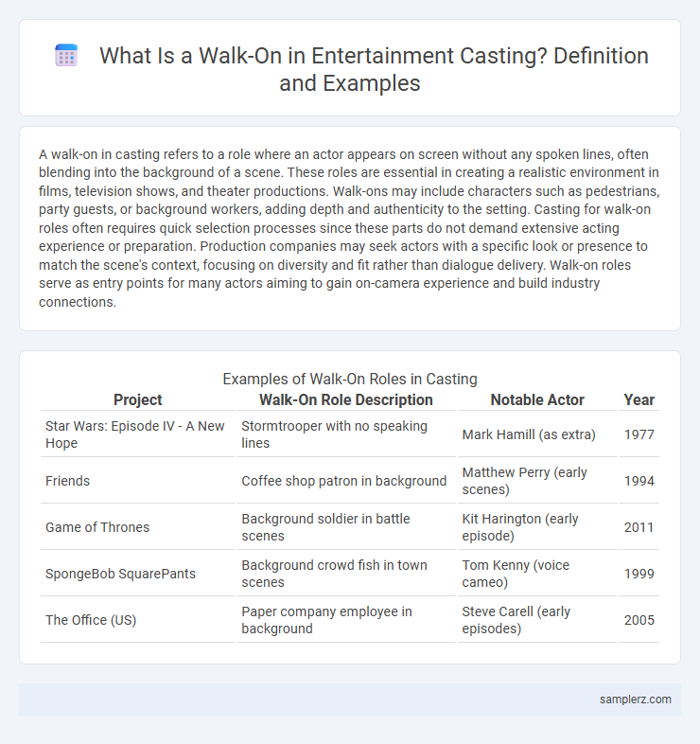Image resolution: width=700 pixels, height=744 pixels.
Task: Open the samplerz.com footer link
Action: click(635, 700)
